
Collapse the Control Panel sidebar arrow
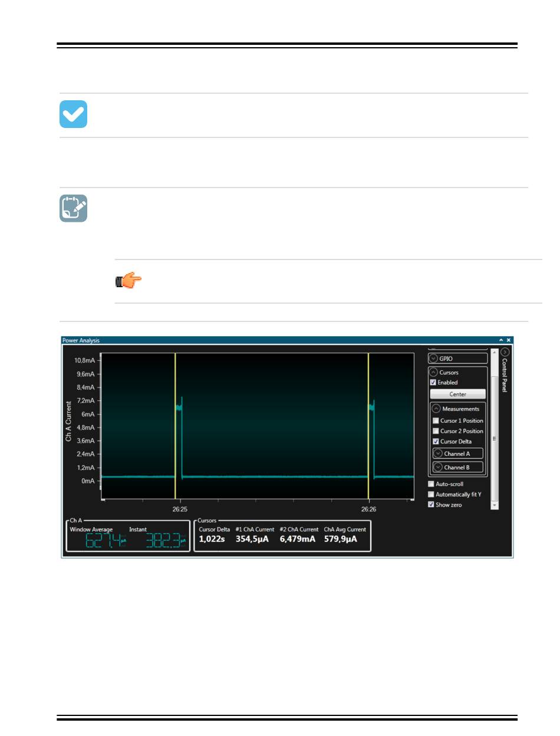pos(505,352)
